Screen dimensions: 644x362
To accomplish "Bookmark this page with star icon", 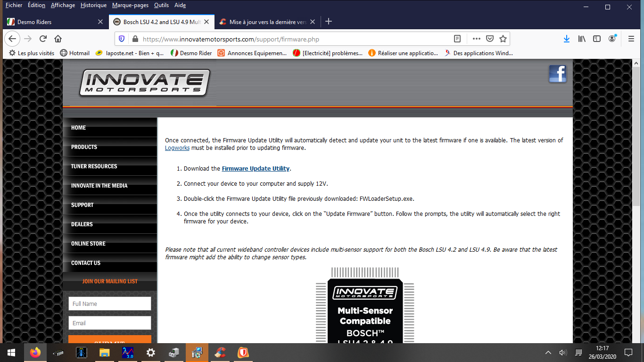I will point(503,39).
